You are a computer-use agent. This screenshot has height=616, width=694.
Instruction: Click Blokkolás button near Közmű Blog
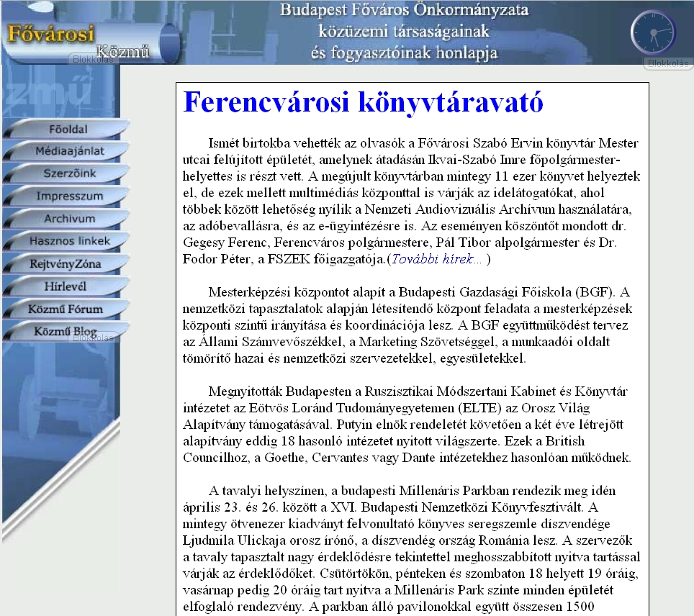93,338
